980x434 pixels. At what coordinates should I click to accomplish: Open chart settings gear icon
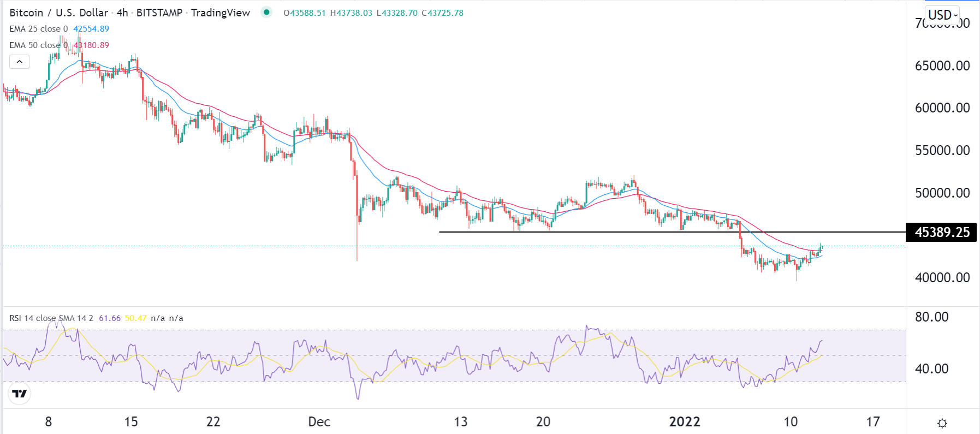coord(942,423)
